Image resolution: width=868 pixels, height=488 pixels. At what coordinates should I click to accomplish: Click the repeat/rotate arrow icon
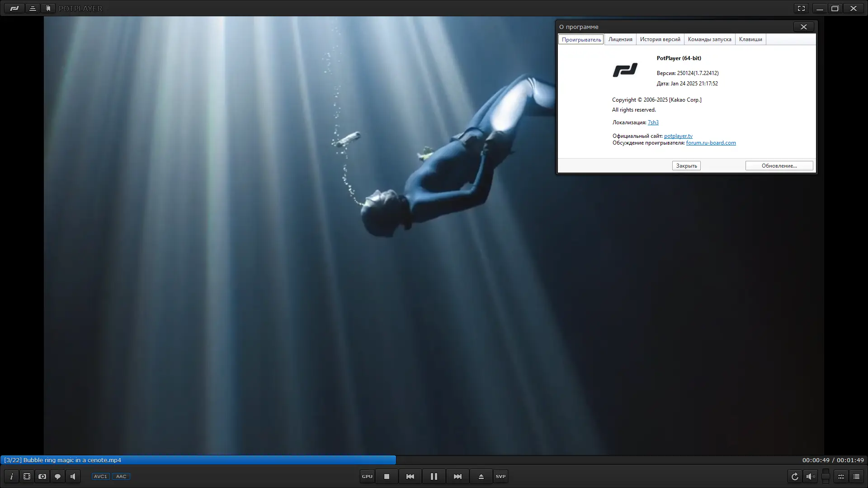click(x=795, y=476)
